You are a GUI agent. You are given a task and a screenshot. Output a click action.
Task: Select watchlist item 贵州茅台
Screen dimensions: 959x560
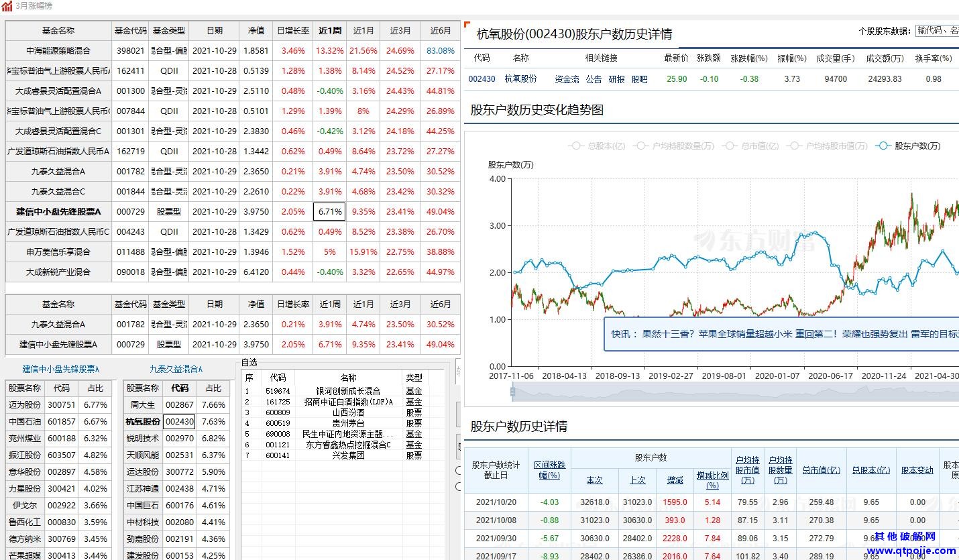click(348, 423)
